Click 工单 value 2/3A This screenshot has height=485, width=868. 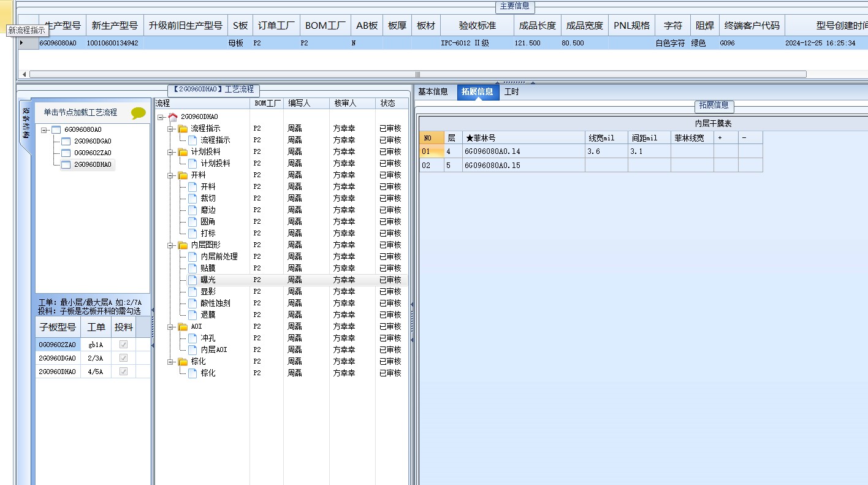tap(96, 358)
